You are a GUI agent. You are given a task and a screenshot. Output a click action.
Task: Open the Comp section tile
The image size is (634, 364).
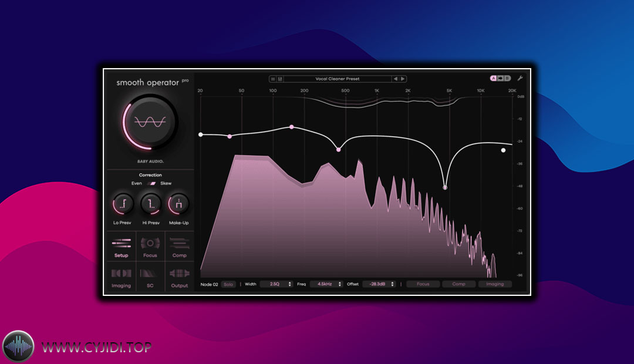pos(179,247)
